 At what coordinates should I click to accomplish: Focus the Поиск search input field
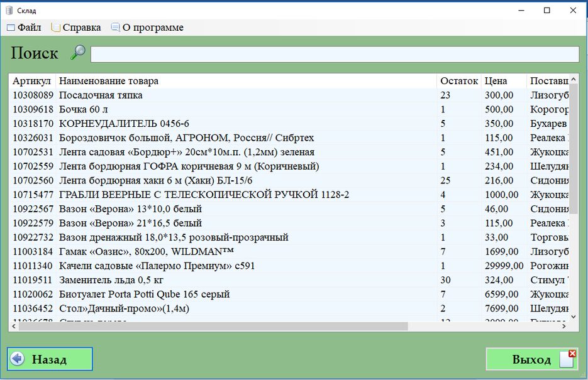pos(335,54)
